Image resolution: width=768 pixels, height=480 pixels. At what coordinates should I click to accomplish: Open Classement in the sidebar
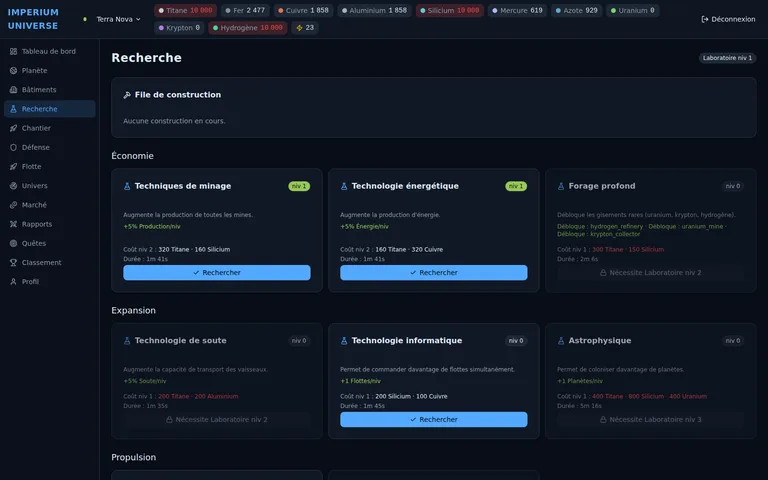pyautogui.click(x=49, y=263)
